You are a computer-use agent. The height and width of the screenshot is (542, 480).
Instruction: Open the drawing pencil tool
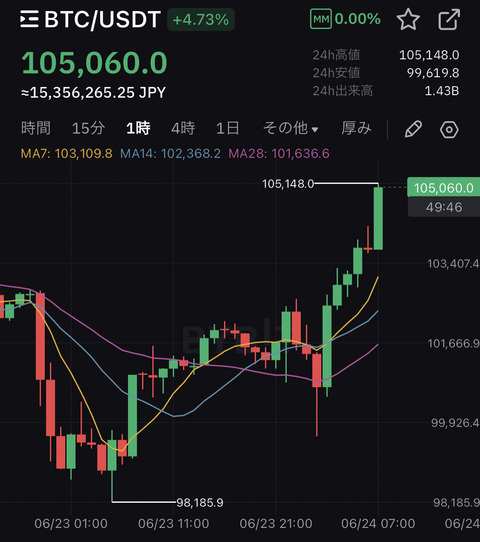tap(413, 129)
